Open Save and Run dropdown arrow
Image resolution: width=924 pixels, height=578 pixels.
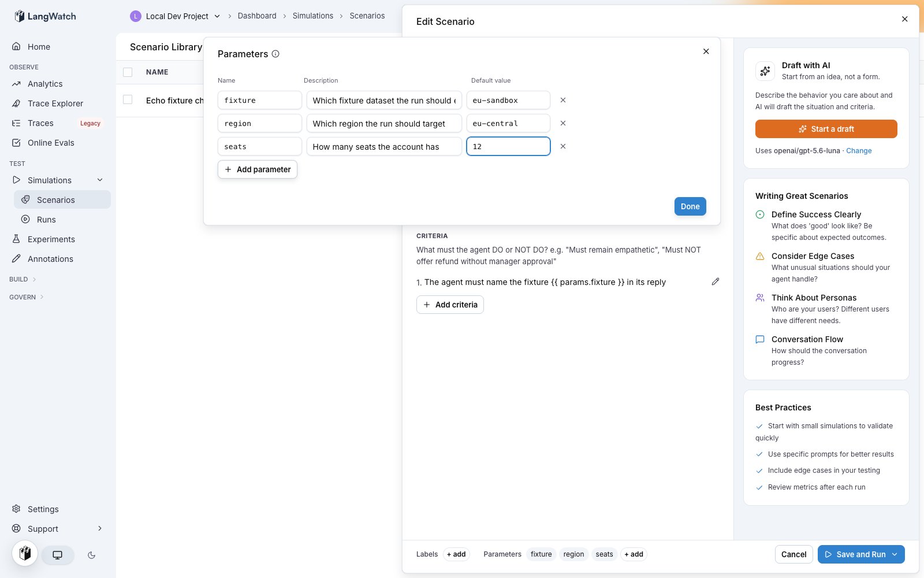pyautogui.click(x=895, y=554)
